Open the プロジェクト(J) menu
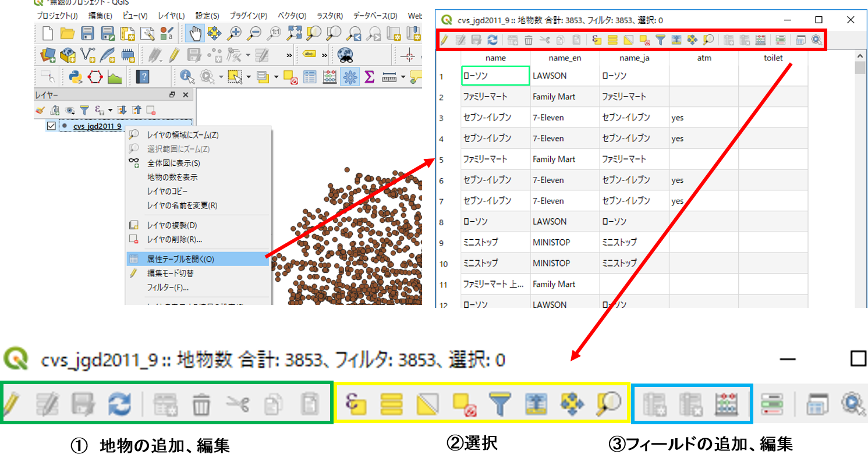 click(58, 16)
